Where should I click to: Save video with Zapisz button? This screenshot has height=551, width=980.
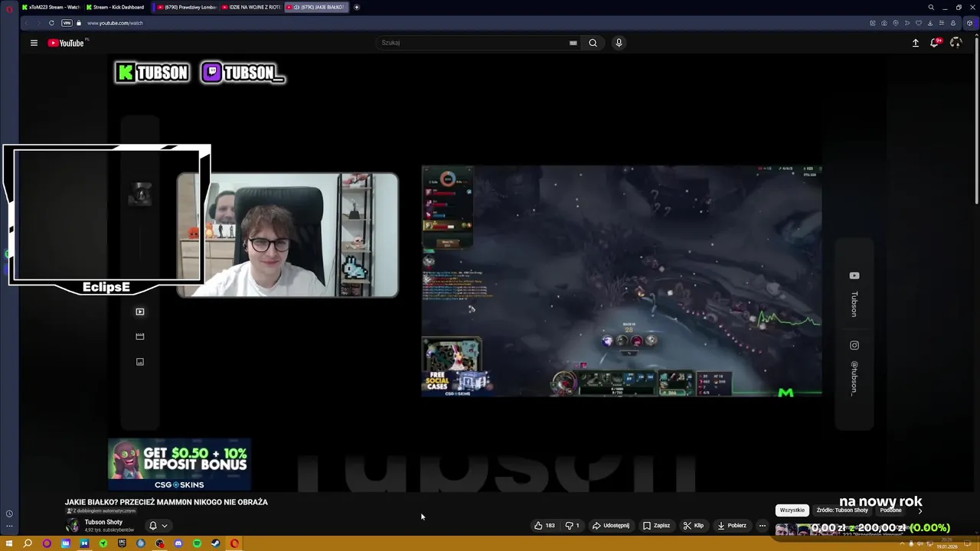(x=656, y=526)
